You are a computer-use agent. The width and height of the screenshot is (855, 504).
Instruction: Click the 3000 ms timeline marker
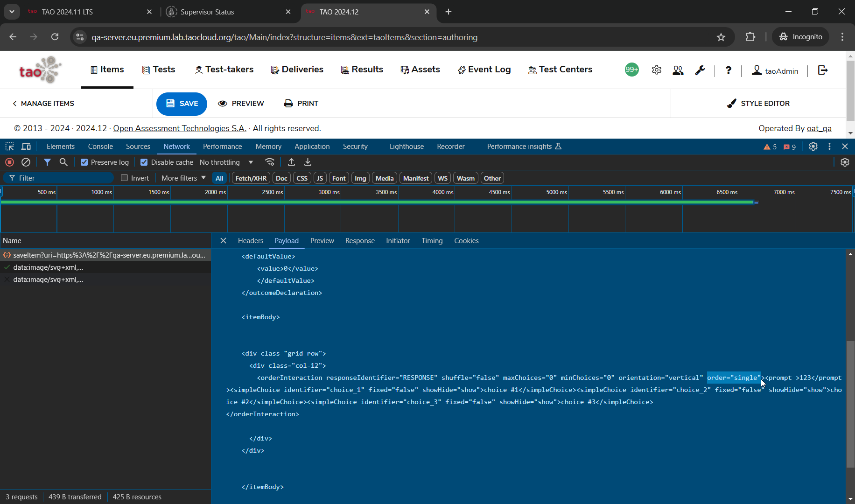(x=329, y=192)
